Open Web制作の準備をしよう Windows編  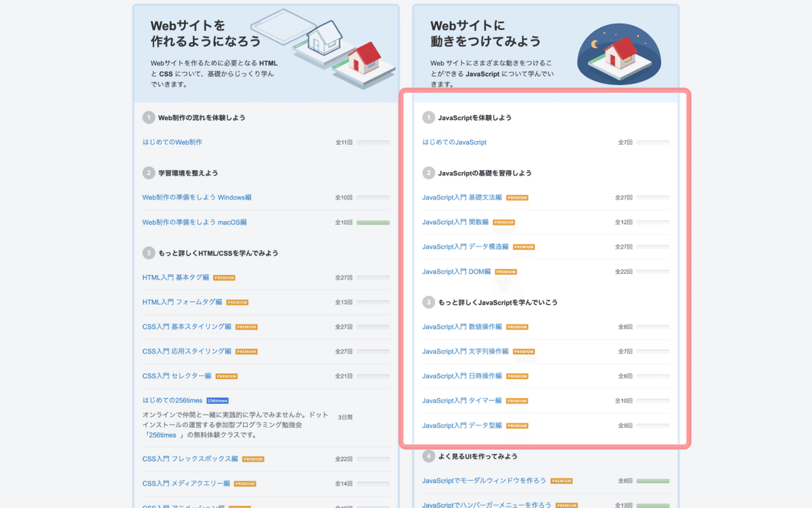[197, 197]
